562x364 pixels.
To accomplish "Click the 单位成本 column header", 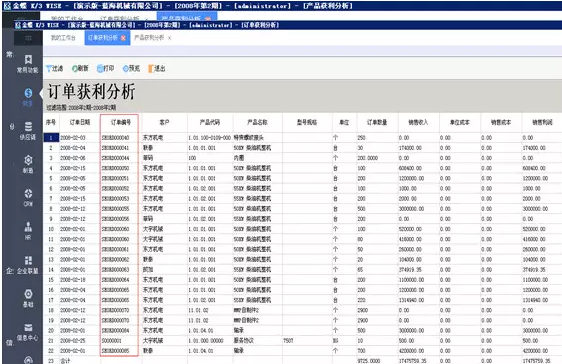I will pyautogui.click(x=460, y=122).
